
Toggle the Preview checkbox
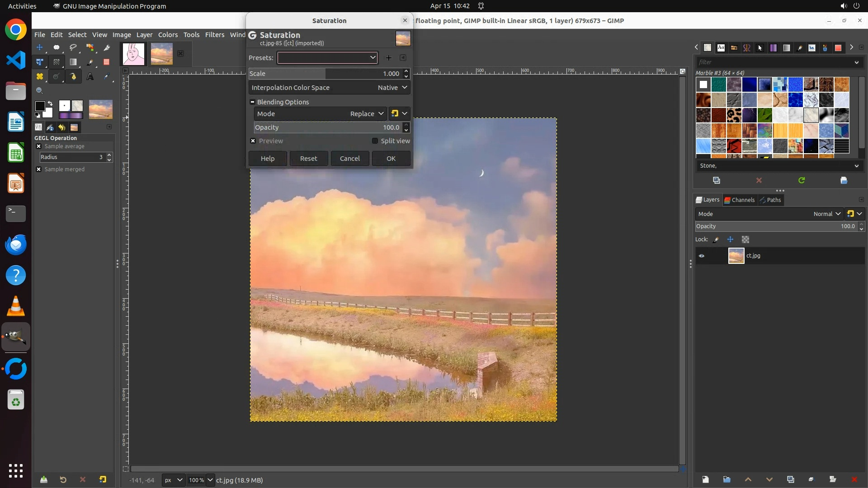[x=253, y=141]
